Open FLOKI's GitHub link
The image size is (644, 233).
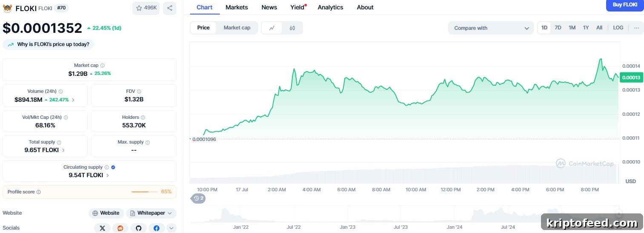coord(138,228)
